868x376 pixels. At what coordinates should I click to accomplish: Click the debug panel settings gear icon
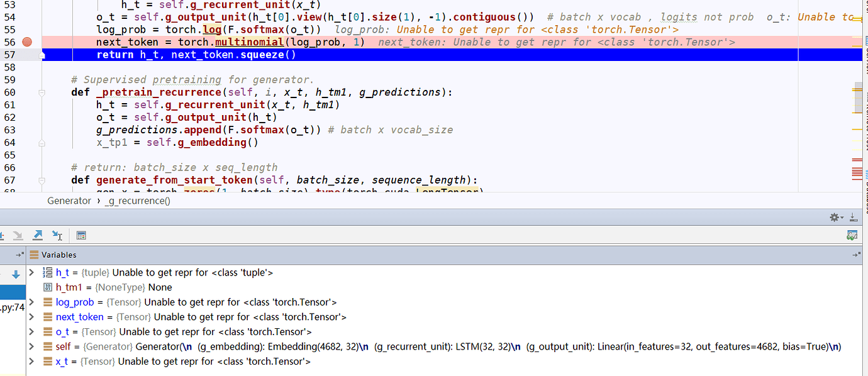click(x=835, y=218)
